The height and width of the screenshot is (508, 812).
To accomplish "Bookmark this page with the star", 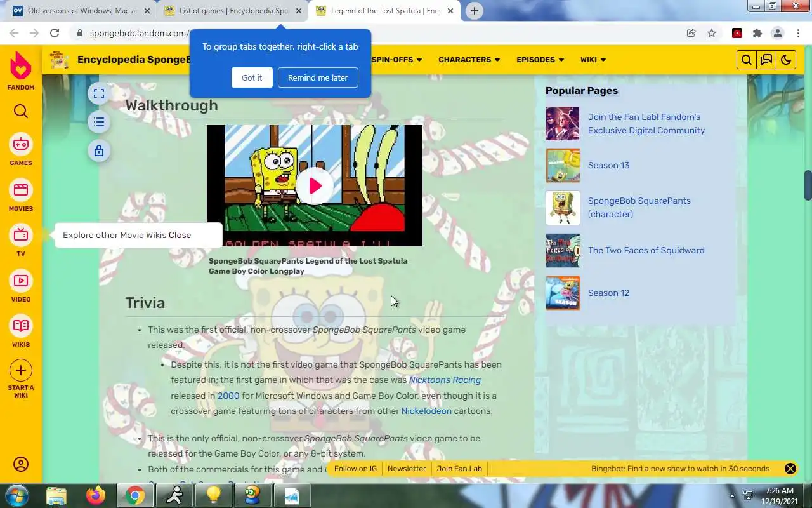I will click(712, 33).
